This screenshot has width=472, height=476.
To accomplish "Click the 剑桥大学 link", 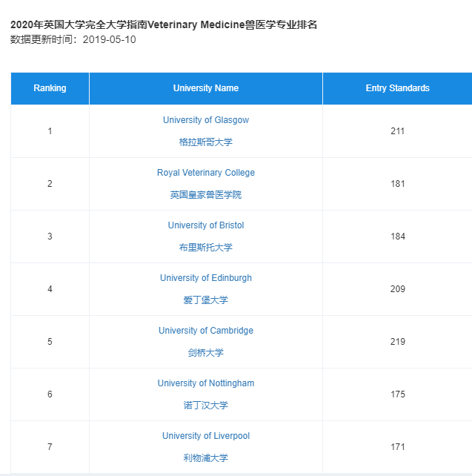I will tap(205, 353).
